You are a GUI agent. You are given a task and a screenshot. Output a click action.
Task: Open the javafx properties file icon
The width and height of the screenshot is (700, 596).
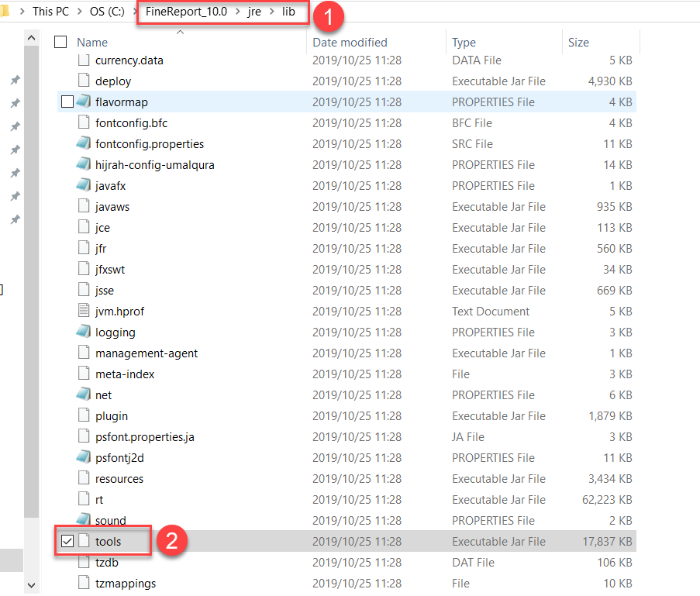[x=85, y=185]
